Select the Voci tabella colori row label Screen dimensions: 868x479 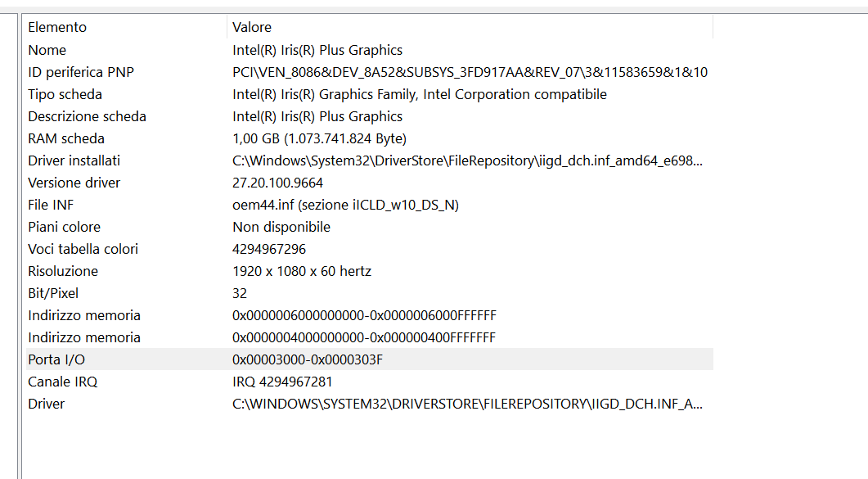point(83,249)
